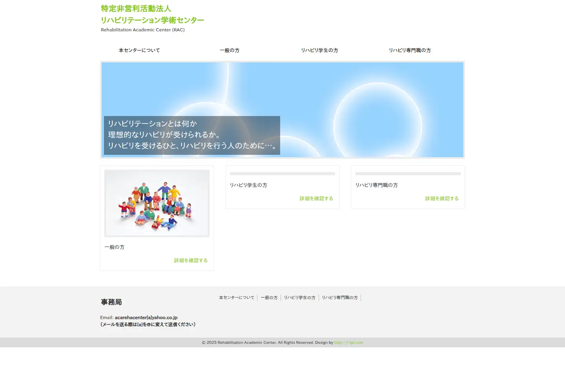565x392 pixels.
Task: Open footer link 一般の方
Action: coord(269,298)
